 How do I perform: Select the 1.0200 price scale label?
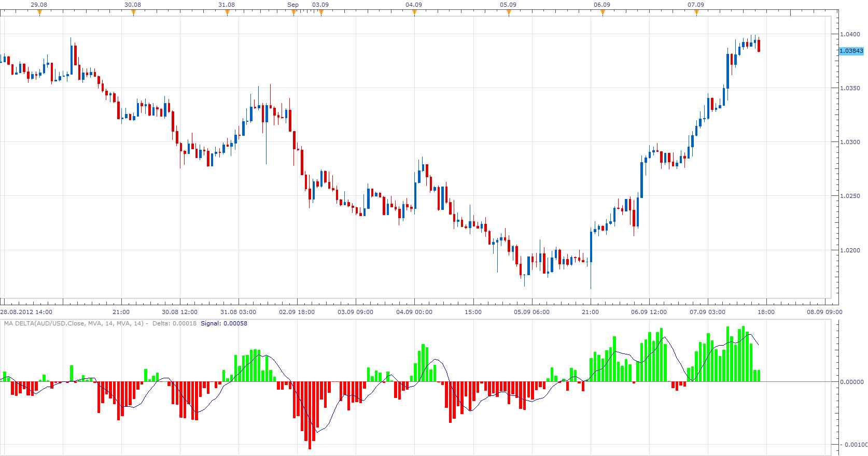[850, 250]
